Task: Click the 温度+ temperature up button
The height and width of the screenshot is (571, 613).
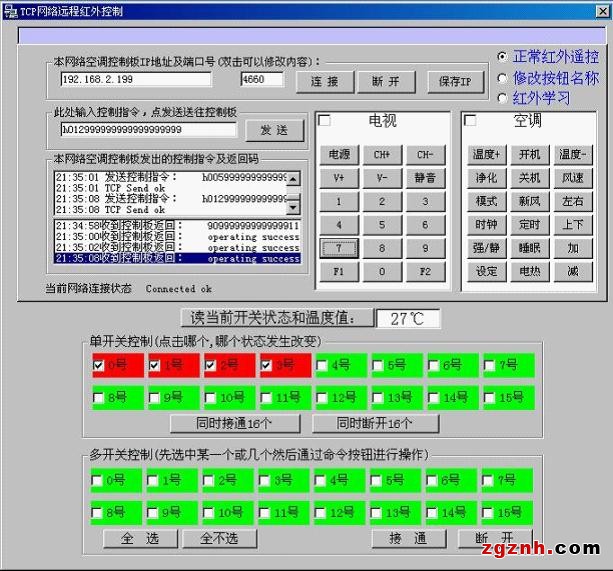Action: click(487, 155)
